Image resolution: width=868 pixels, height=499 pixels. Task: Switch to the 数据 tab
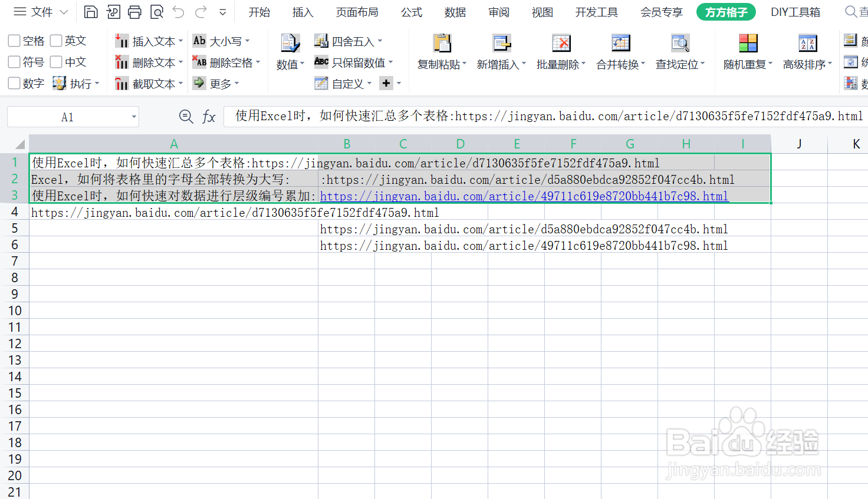point(455,12)
